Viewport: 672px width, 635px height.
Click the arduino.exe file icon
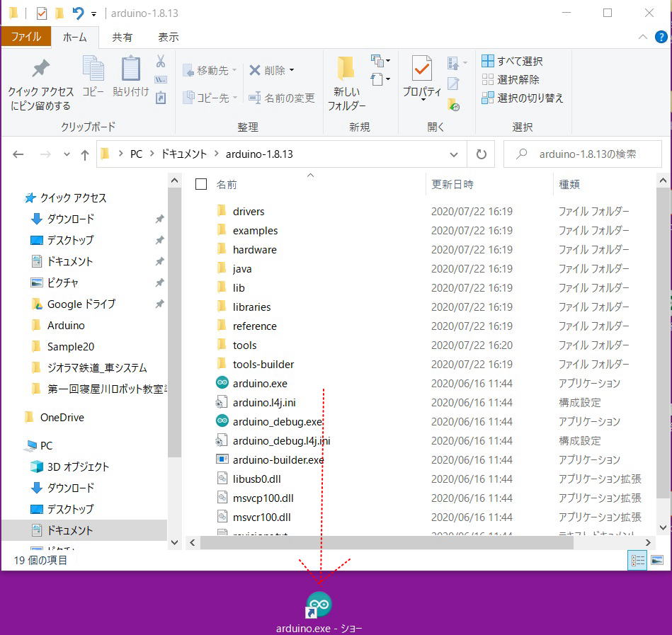[x=222, y=382]
